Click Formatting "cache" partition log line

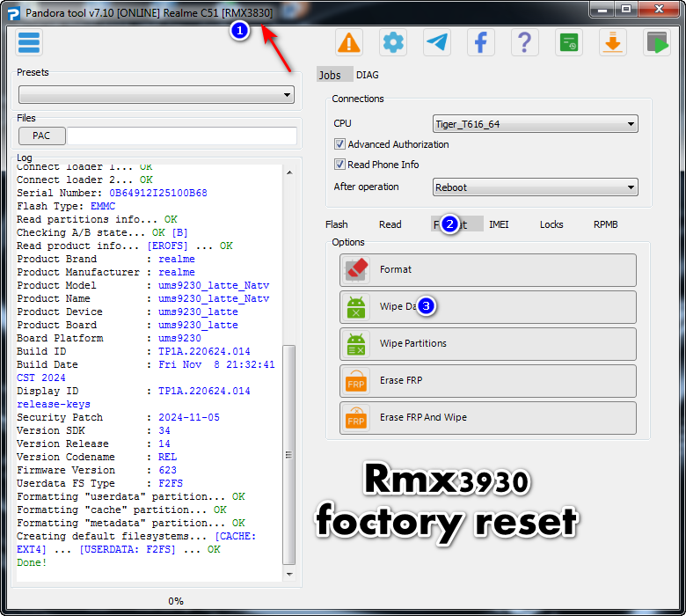click(121, 510)
